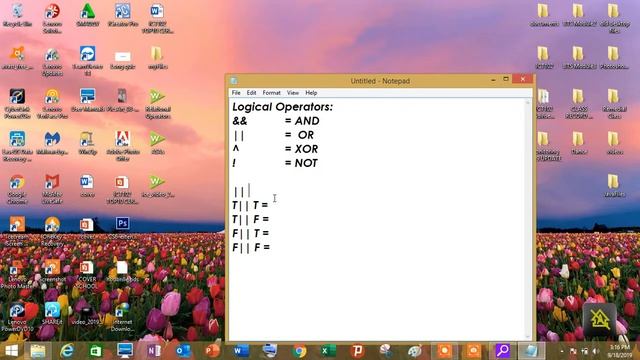Switch to the Notepad taskbar button
The width and height of the screenshot is (640, 360).
point(531,351)
